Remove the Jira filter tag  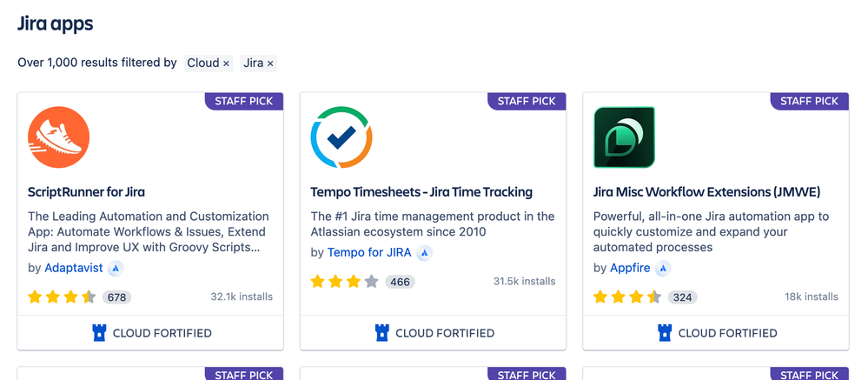click(x=270, y=63)
